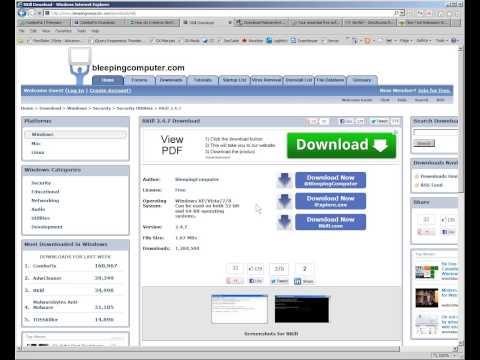Select Mac in the Platforms list
The height and width of the screenshot is (360, 480).
coord(36,143)
